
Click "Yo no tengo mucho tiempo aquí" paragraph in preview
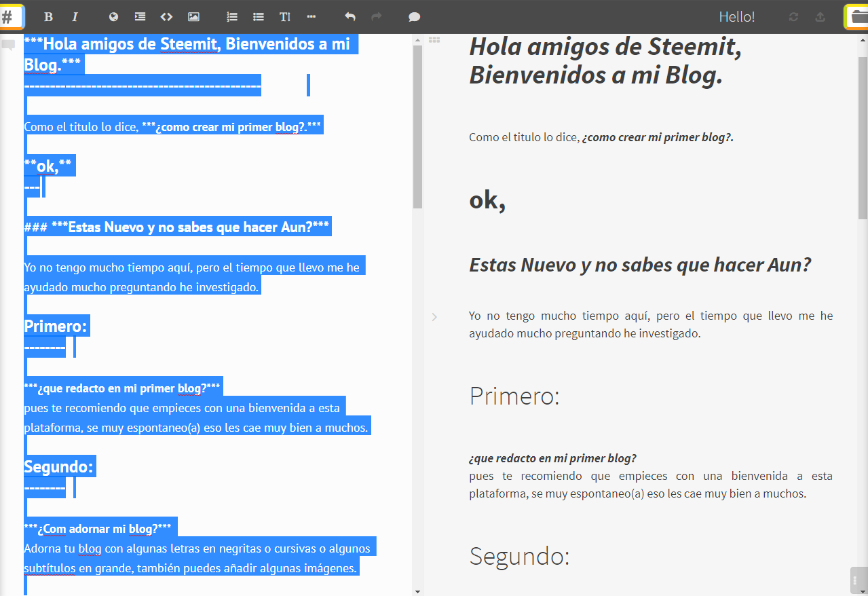coord(651,324)
